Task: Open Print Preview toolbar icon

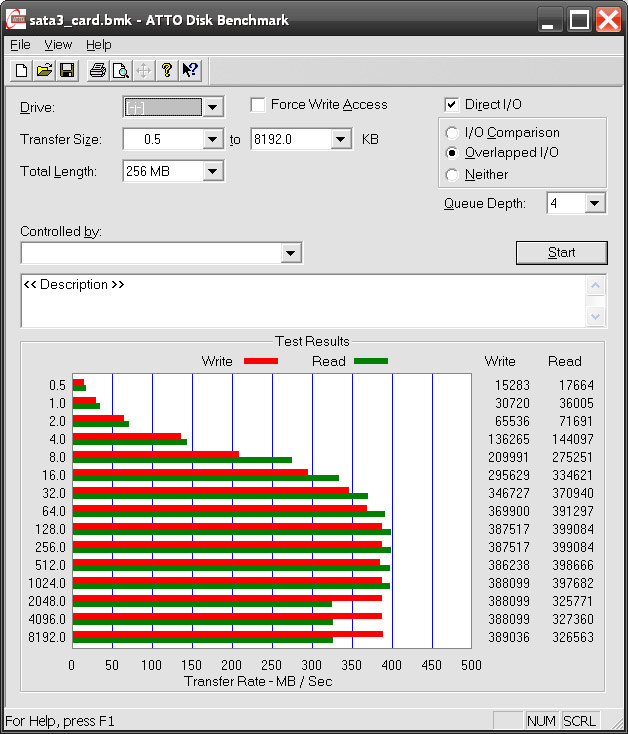Action: [121, 71]
